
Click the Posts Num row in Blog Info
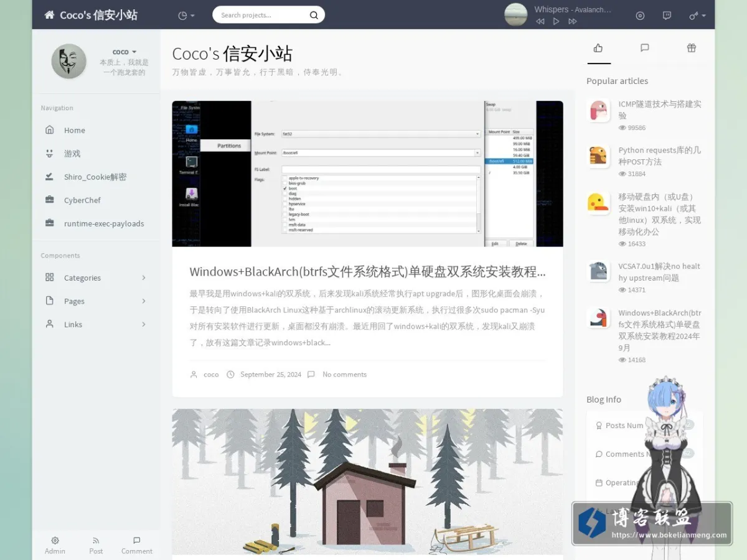click(x=644, y=426)
